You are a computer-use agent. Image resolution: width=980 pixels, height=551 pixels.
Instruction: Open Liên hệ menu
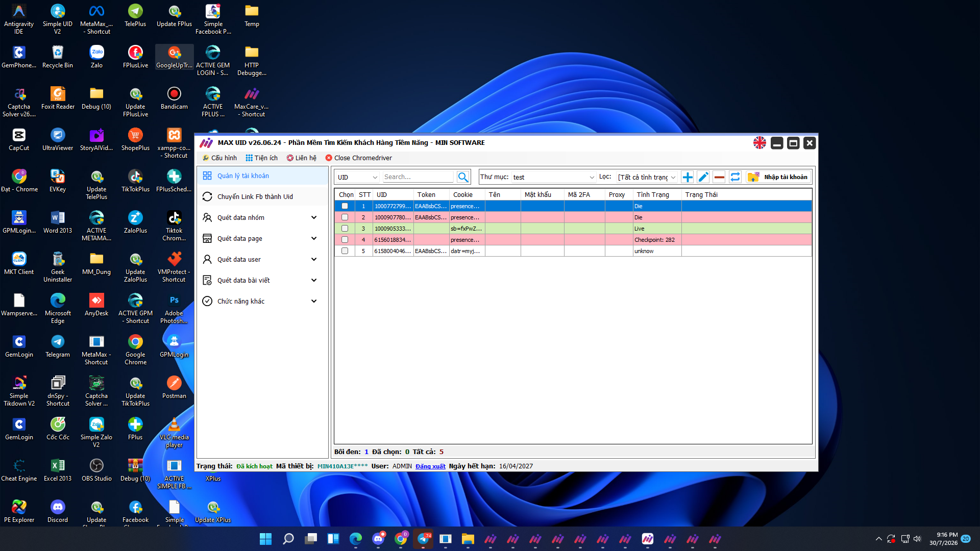[302, 158]
